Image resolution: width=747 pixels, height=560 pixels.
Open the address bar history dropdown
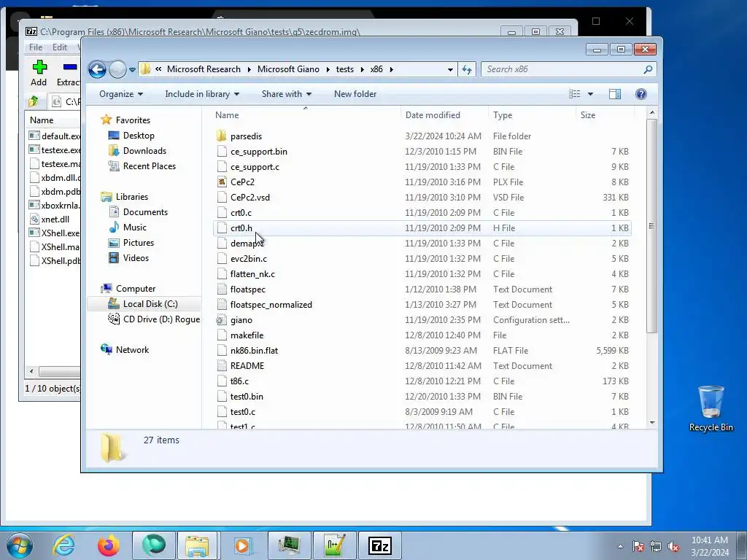449,69
